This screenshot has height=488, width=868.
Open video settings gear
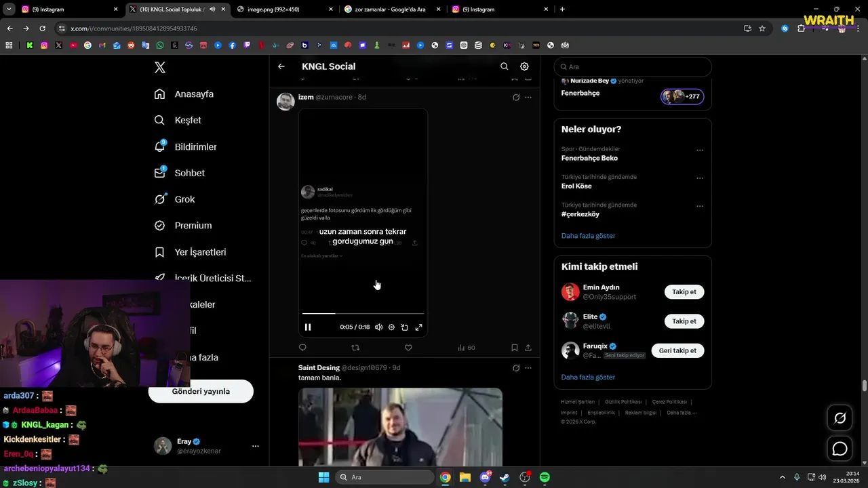[391, 327]
